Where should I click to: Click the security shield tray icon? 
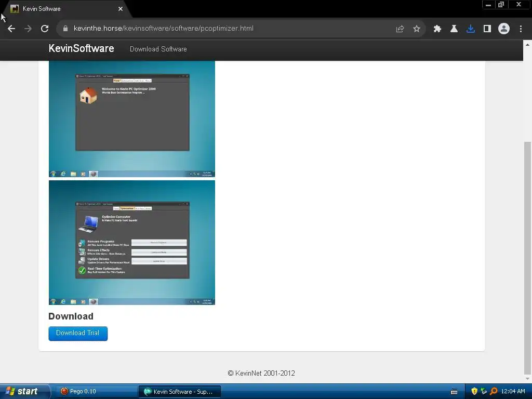pos(474,391)
